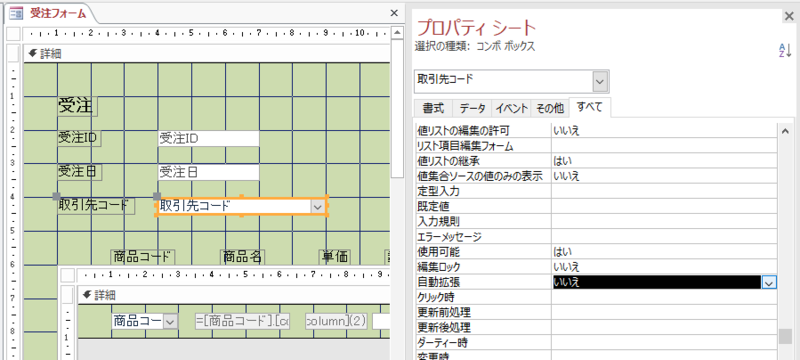This screenshot has height=360, width=800.
Task: Select the 商品コード column header label
Action: click(143, 257)
